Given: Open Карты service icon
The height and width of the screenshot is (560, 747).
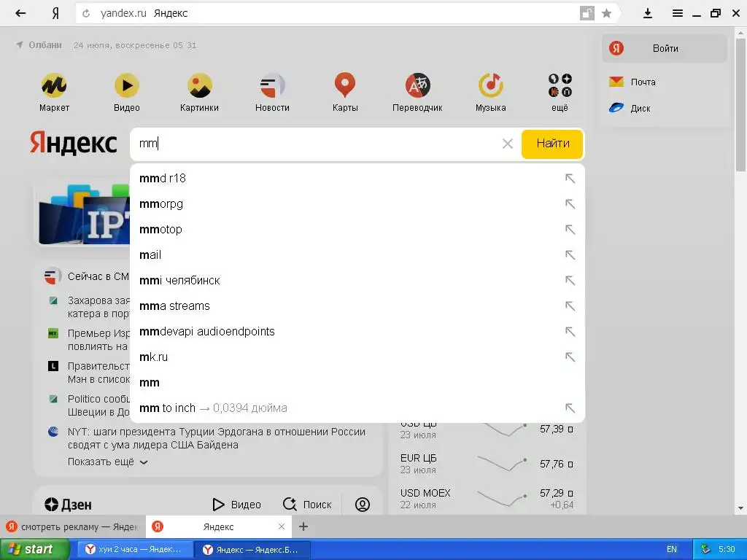Looking at the screenshot, I should pyautogui.click(x=345, y=93).
